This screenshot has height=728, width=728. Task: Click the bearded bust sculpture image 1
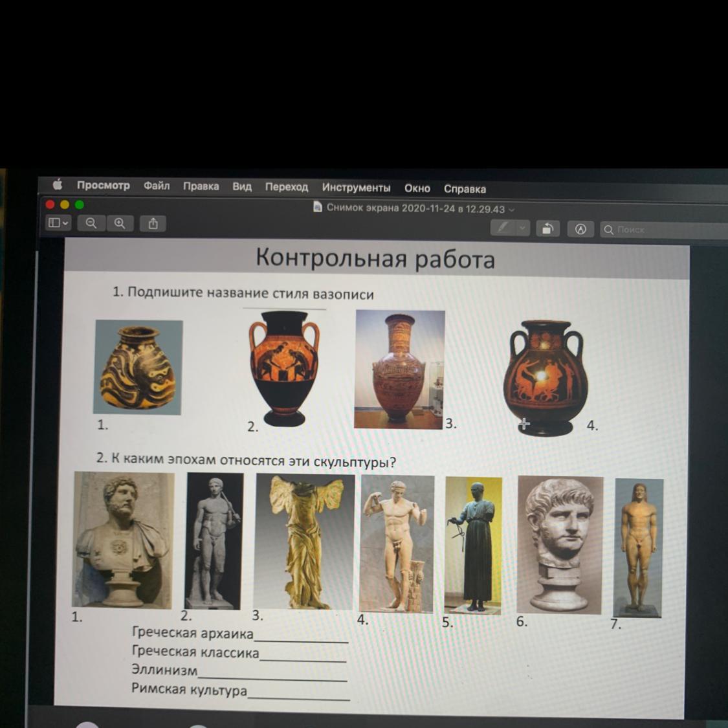pyautogui.click(x=123, y=540)
